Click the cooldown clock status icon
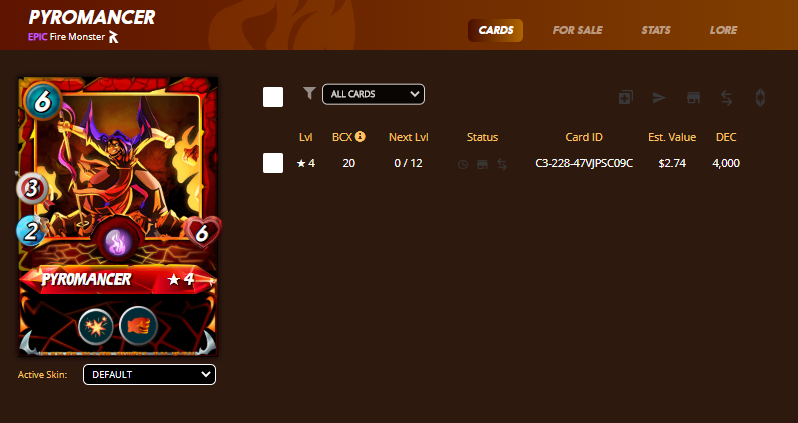The image size is (798, 423). click(x=463, y=164)
